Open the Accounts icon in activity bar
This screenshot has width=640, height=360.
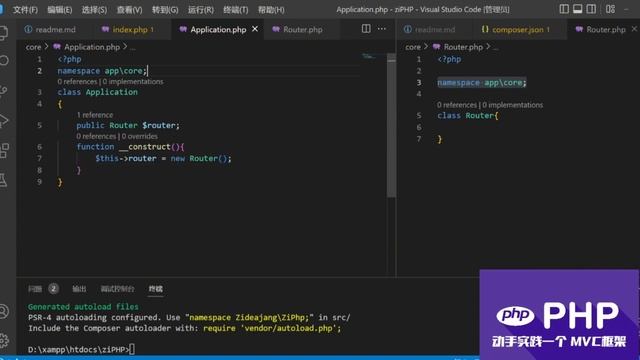click(x=4, y=311)
